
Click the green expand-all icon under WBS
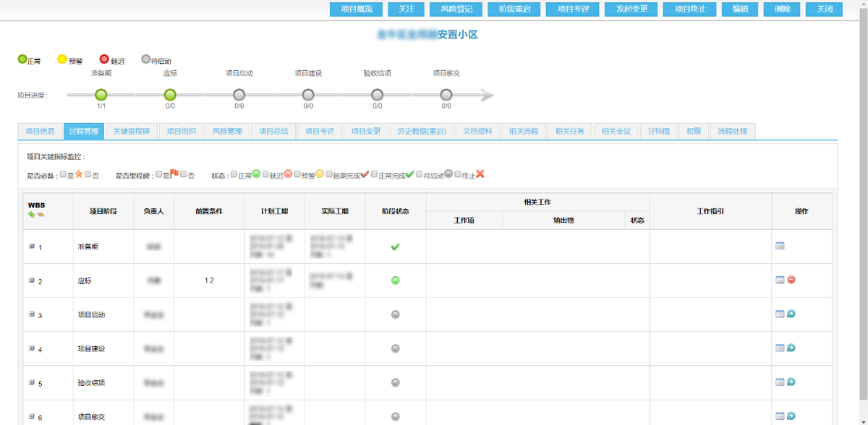click(x=31, y=214)
